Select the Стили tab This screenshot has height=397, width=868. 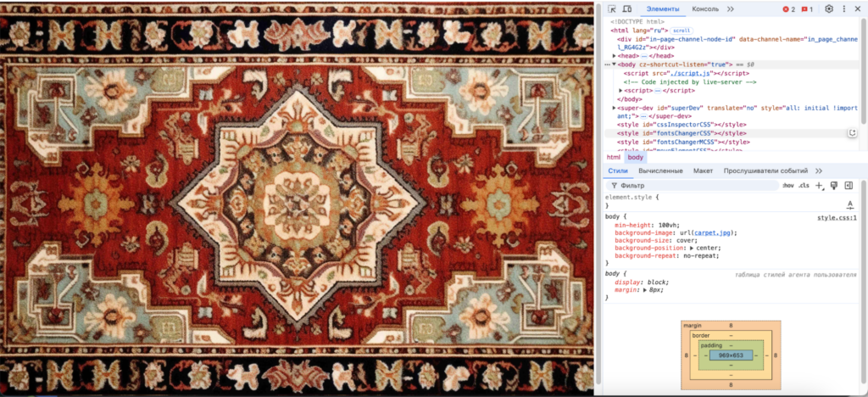click(618, 171)
